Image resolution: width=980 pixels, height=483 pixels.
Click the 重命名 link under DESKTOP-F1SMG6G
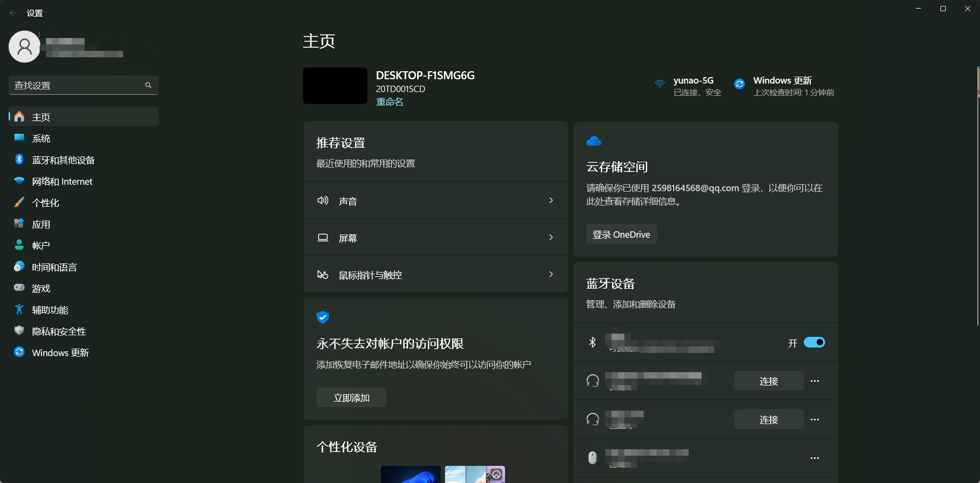click(389, 101)
